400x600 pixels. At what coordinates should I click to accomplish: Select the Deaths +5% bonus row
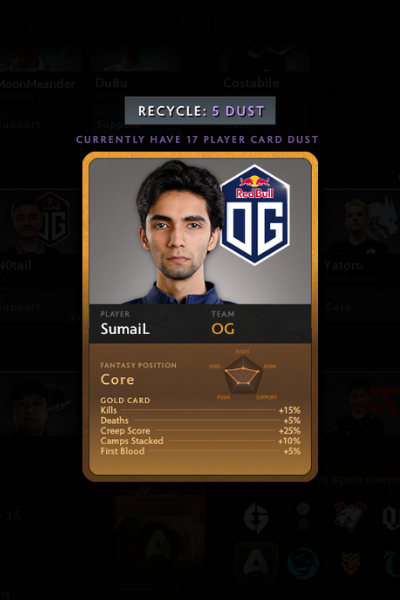click(x=200, y=421)
